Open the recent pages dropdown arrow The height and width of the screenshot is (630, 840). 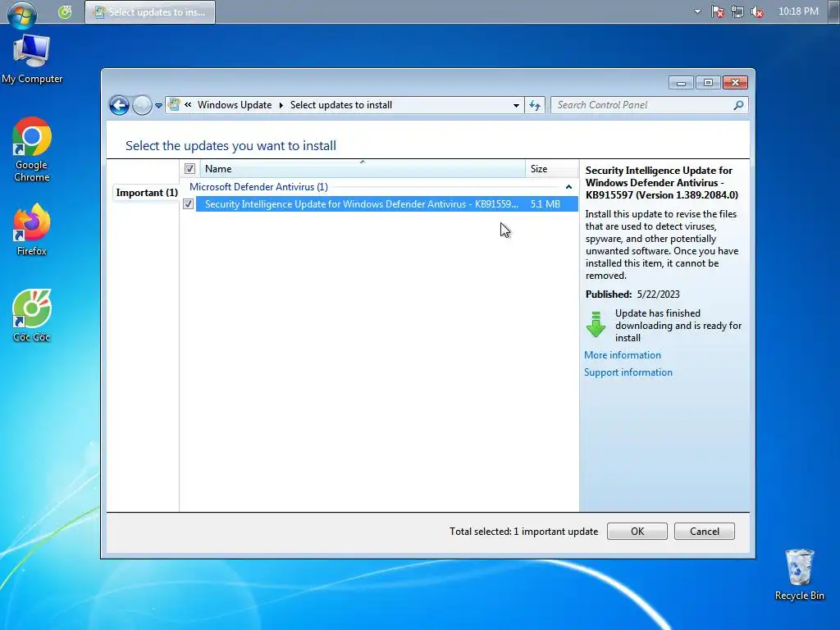[158, 106]
